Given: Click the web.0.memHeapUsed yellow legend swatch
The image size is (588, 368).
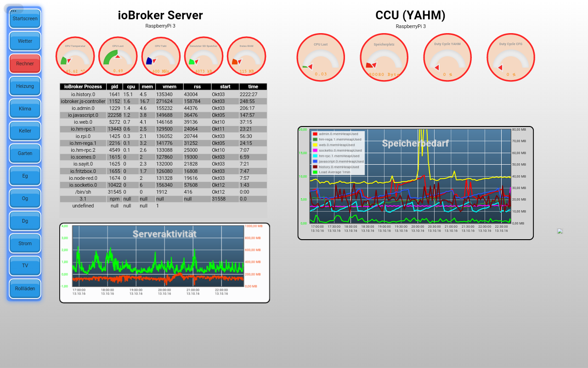Looking at the screenshot, I should [x=315, y=145].
